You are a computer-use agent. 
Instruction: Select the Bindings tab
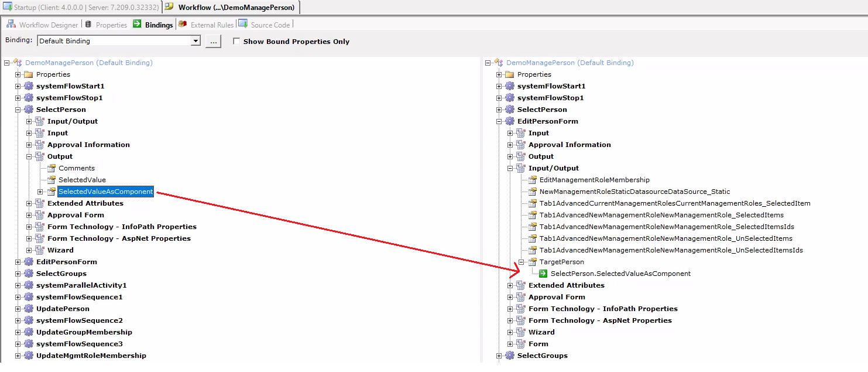(x=153, y=25)
